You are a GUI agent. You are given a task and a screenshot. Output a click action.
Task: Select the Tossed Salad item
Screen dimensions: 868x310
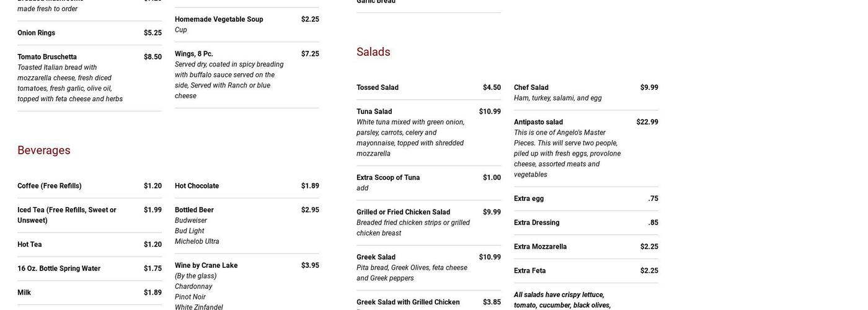tap(378, 87)
